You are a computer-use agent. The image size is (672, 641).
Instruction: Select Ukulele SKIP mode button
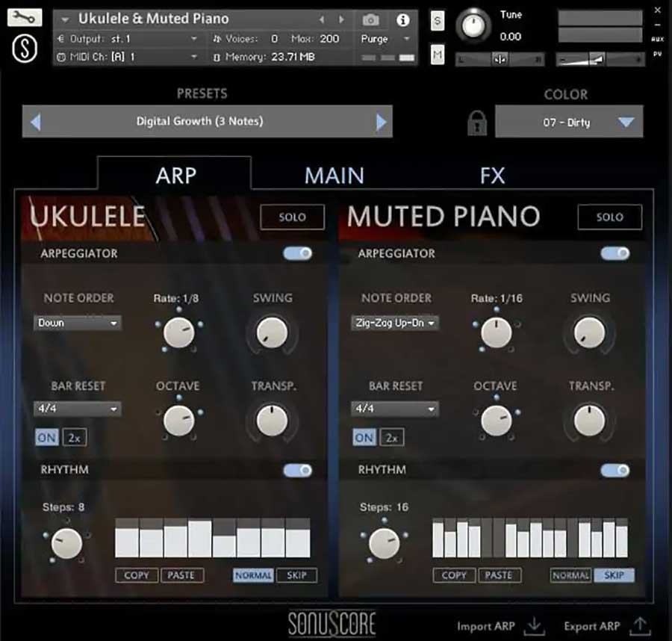click(296, 575)
